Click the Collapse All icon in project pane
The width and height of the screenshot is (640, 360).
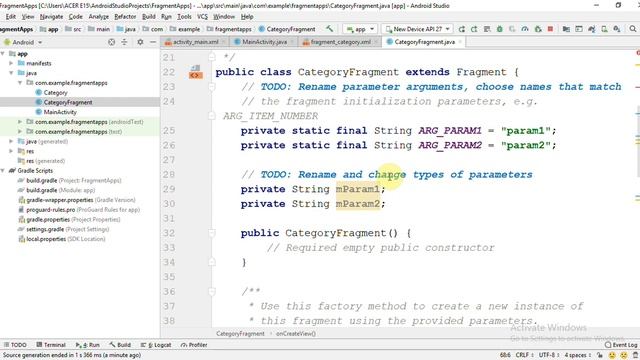(x=124, y=42)
